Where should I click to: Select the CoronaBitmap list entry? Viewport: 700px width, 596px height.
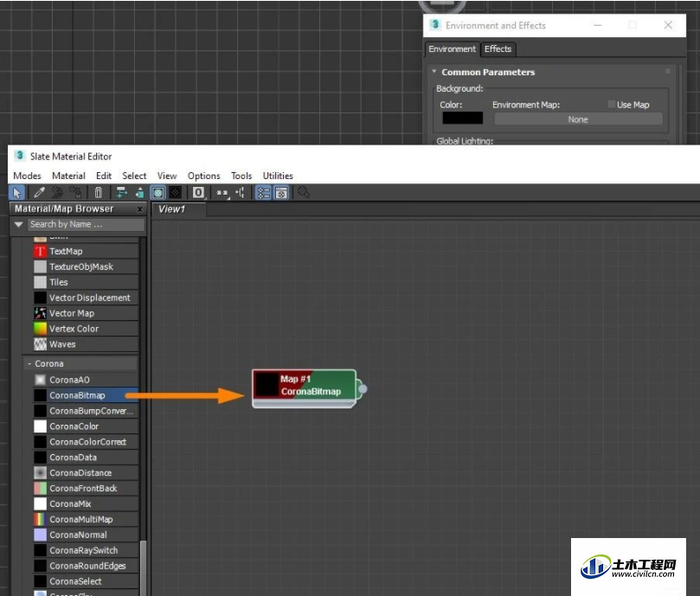[x=86, y=395]
